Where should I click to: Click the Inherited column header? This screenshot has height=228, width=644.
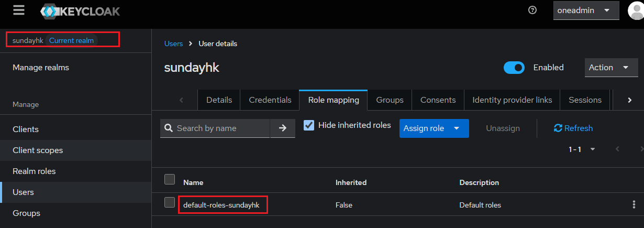(x=351, y=182)
